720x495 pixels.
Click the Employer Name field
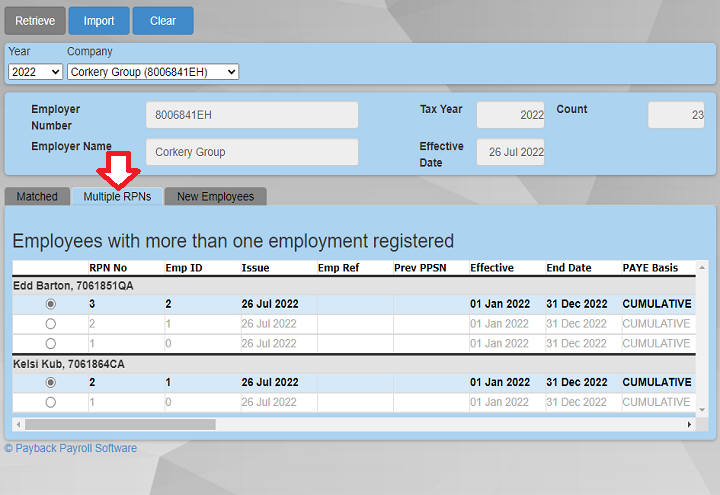pyautogui.click(x=252, y=152)
